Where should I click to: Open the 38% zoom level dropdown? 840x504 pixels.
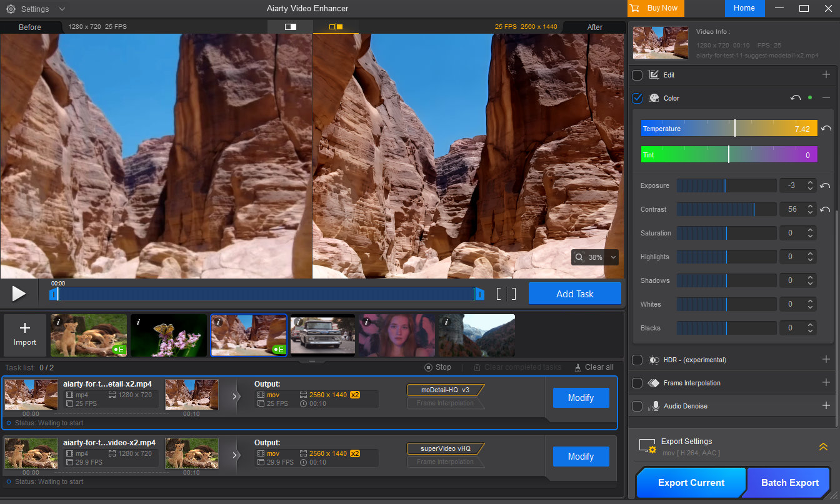(613, 257)
